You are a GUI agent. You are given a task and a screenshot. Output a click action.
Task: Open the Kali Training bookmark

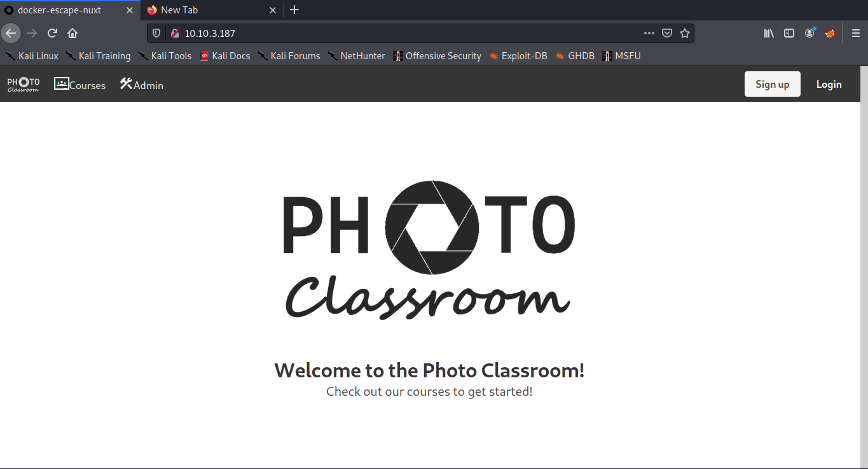[x=98, y=56]
